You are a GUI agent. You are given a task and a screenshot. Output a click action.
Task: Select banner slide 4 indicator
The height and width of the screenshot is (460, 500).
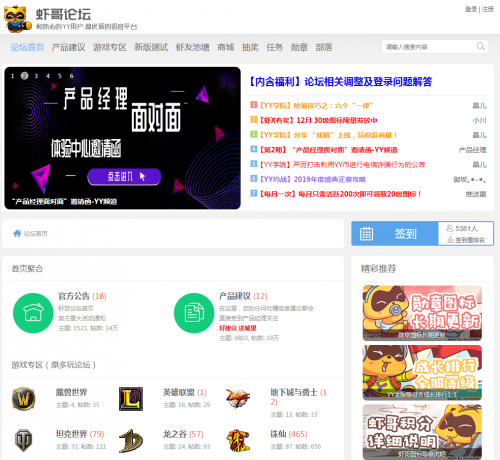(x=48, y=76)
